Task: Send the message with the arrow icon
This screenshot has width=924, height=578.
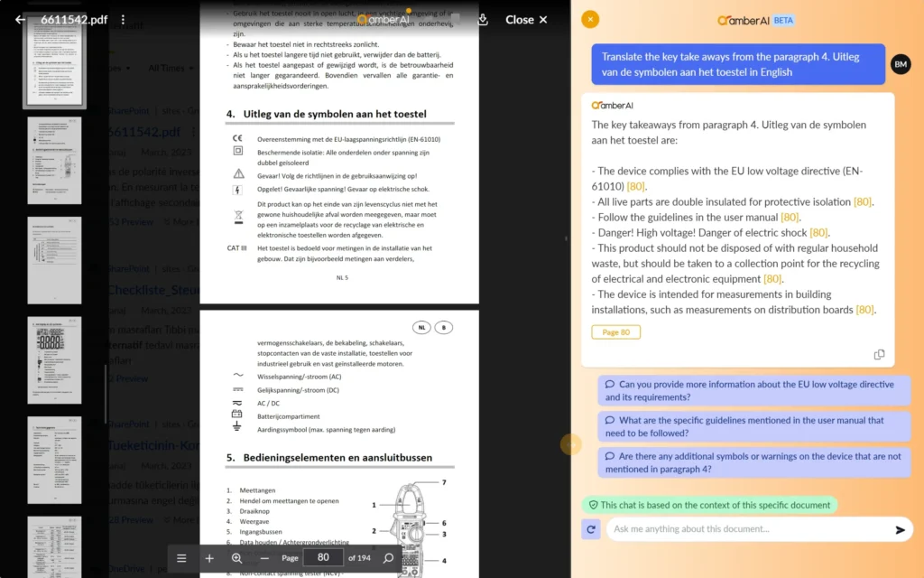Action: [900, 530]
